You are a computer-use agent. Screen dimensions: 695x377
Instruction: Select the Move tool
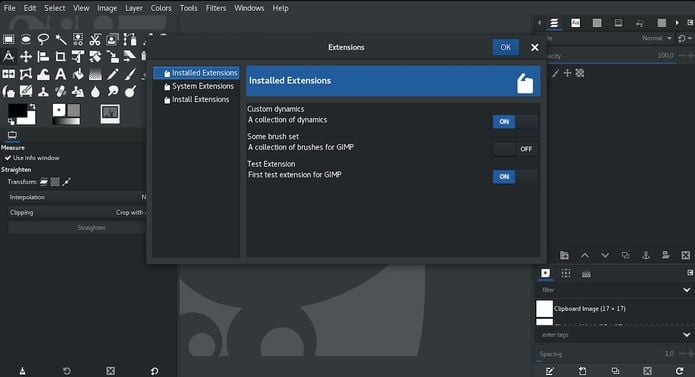(26, 57)
